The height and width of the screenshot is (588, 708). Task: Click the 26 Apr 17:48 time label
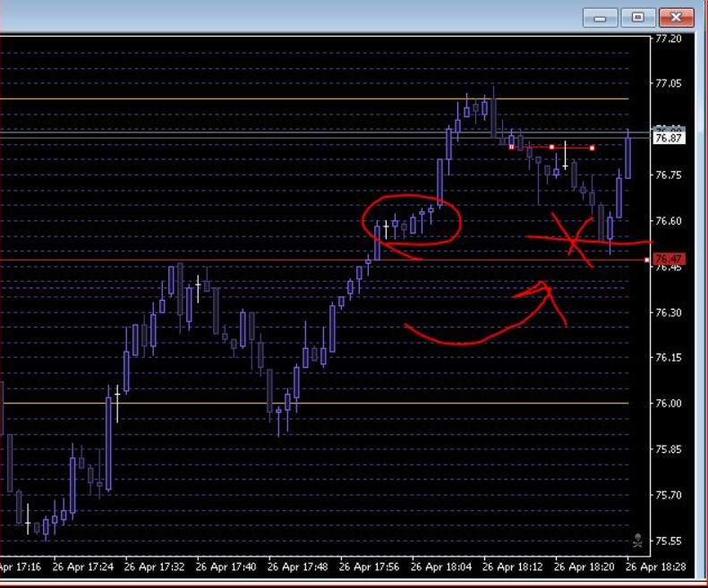[x=297, y=567]
